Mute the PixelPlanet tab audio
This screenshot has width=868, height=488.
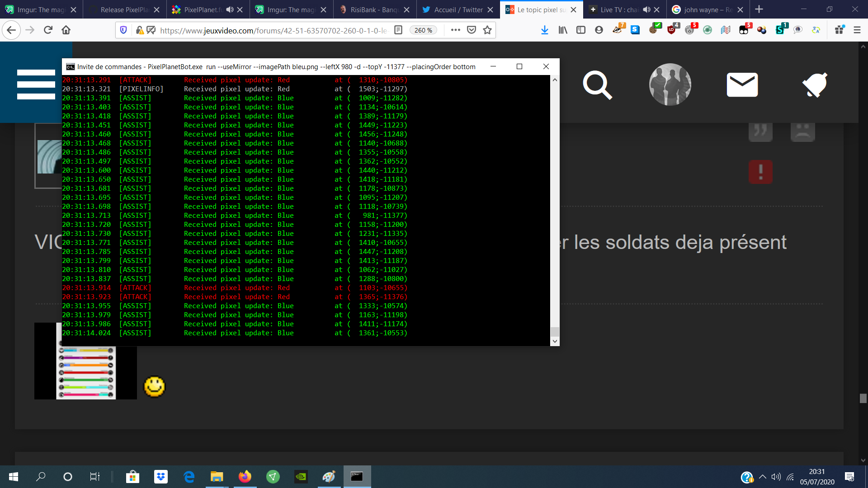tap(230, 9)
